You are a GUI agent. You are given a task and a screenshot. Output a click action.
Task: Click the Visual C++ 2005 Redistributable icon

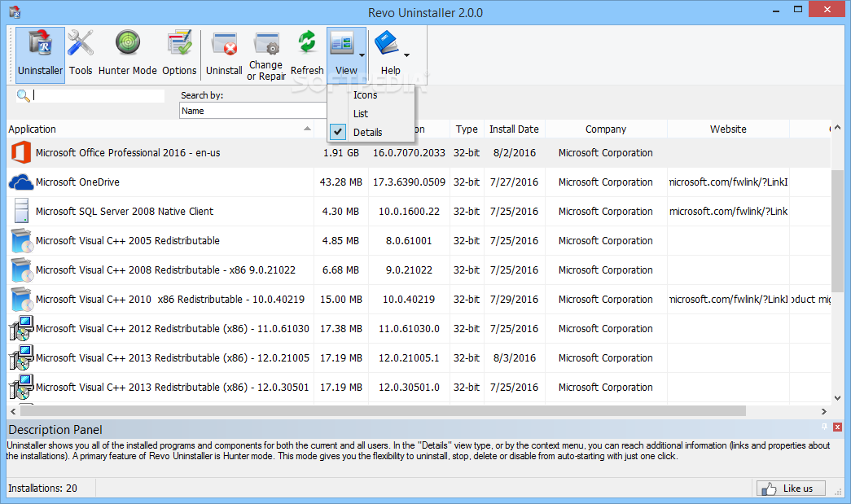(22, 240)
